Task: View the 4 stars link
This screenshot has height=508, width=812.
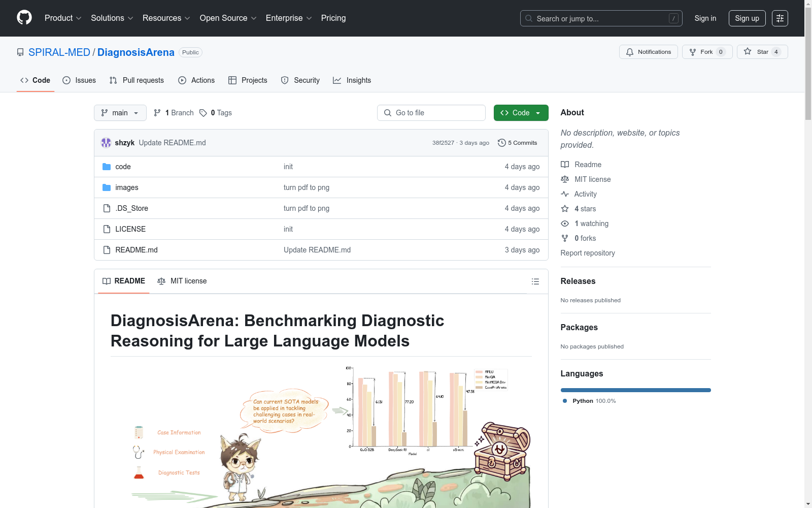Action: [x=579, y=209]
